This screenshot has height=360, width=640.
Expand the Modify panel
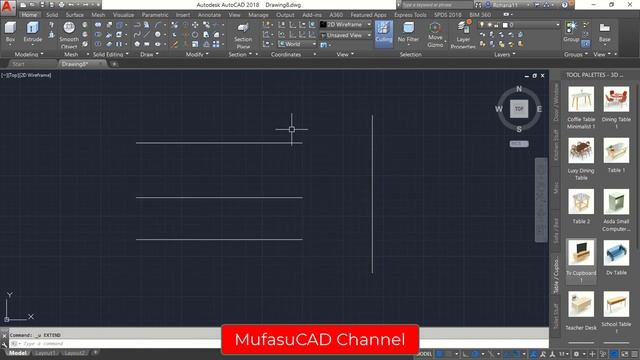tap(197, 54)
